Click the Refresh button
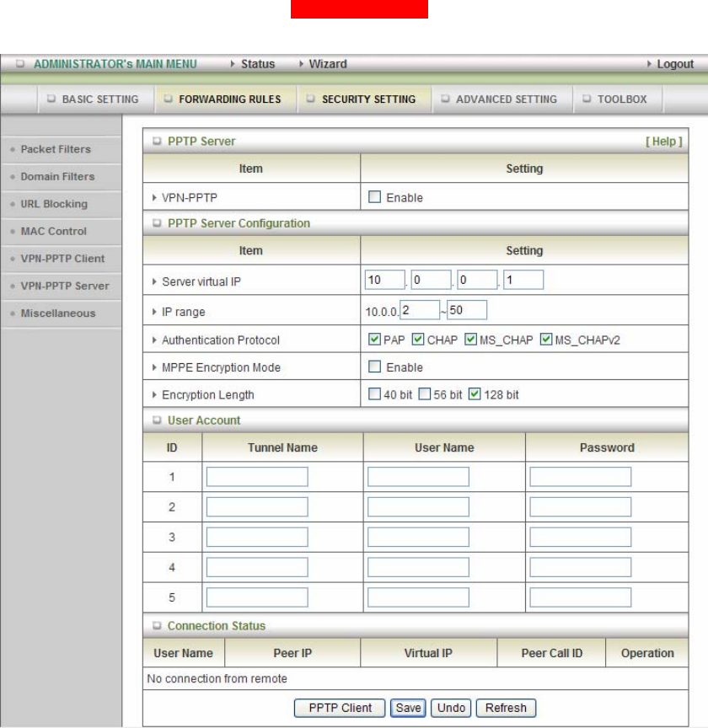Screen dimensions: 708x728 (506, 708)
